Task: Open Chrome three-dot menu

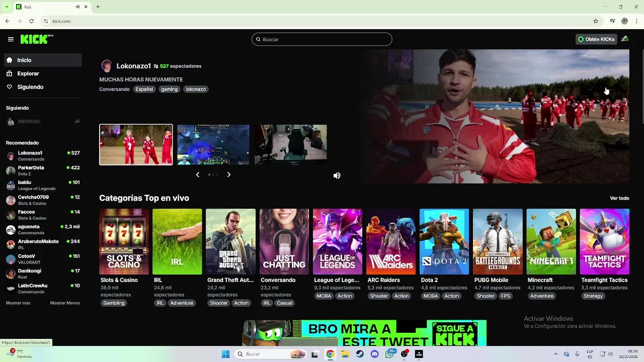Action: (x=636, y=21)
